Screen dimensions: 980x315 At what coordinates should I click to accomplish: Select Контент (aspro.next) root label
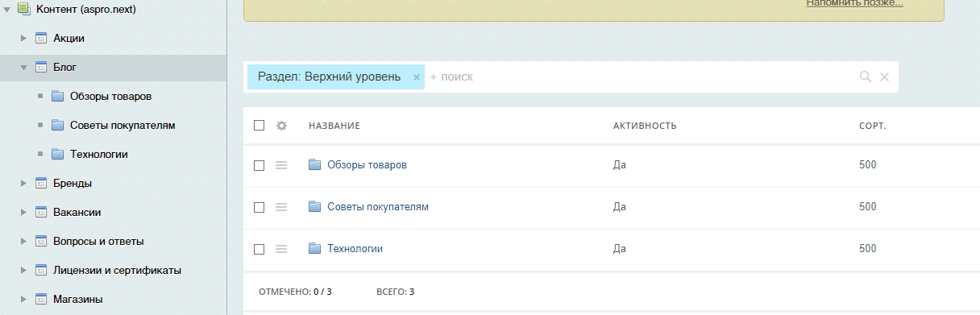tap(86, 9)
